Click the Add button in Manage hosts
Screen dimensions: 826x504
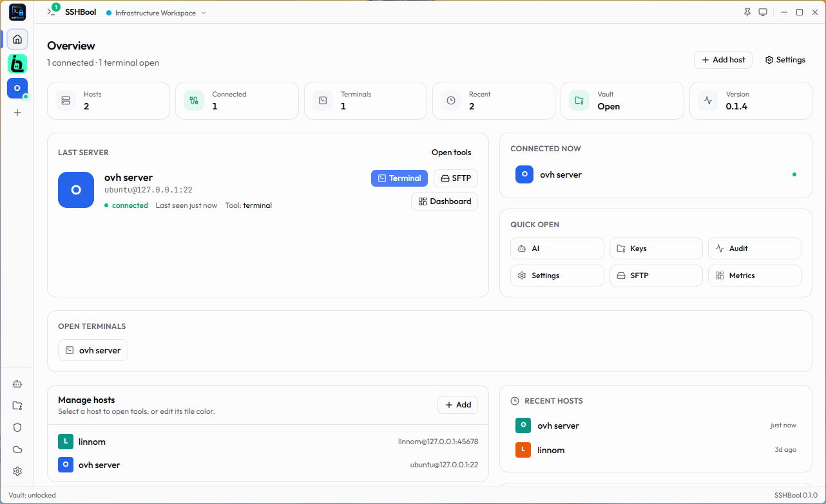(457, 405)
